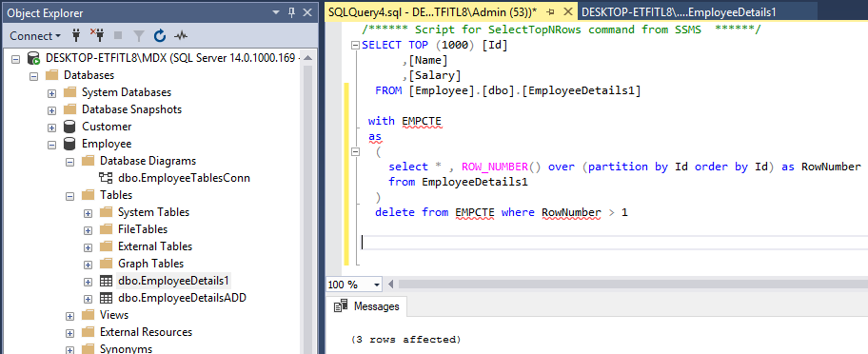
Task: Click the Connect Object Explorer plug icon
Action: pos(76,36)
